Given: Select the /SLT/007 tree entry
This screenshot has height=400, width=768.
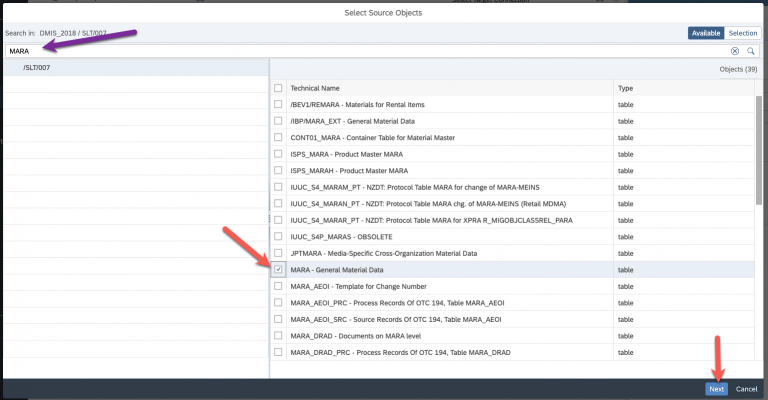Looking at the screenshot, I should [x=36, y=67].
